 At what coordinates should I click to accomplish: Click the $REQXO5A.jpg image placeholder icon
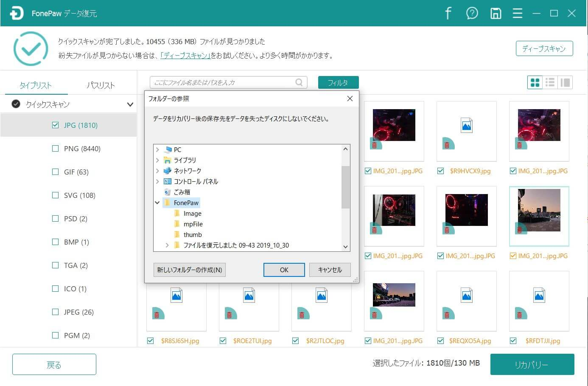[x=467, y=295]
